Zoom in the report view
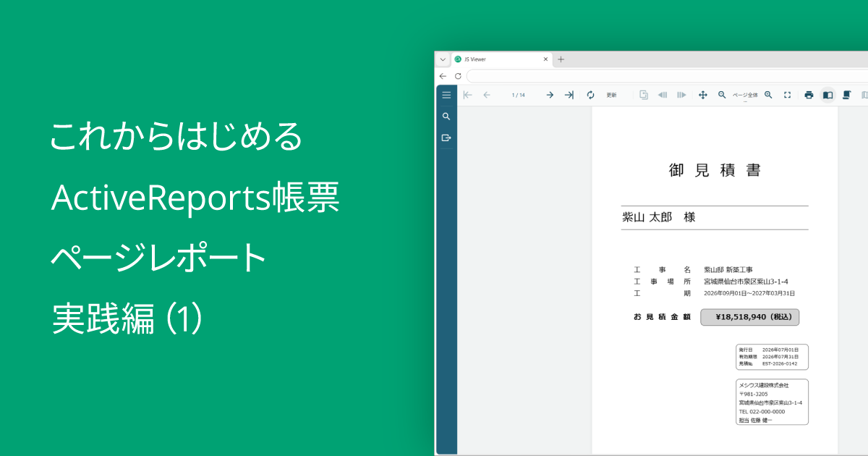 point(769,95)
